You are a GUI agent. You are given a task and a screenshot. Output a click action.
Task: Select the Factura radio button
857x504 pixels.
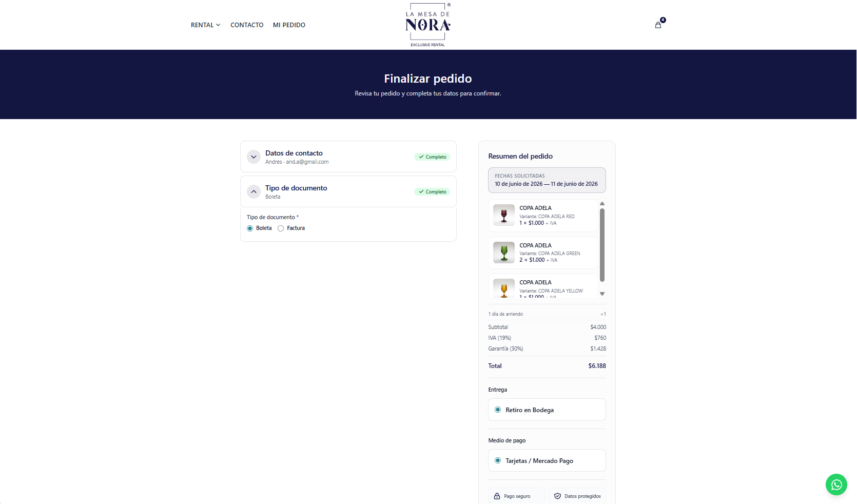coord(281,228)
